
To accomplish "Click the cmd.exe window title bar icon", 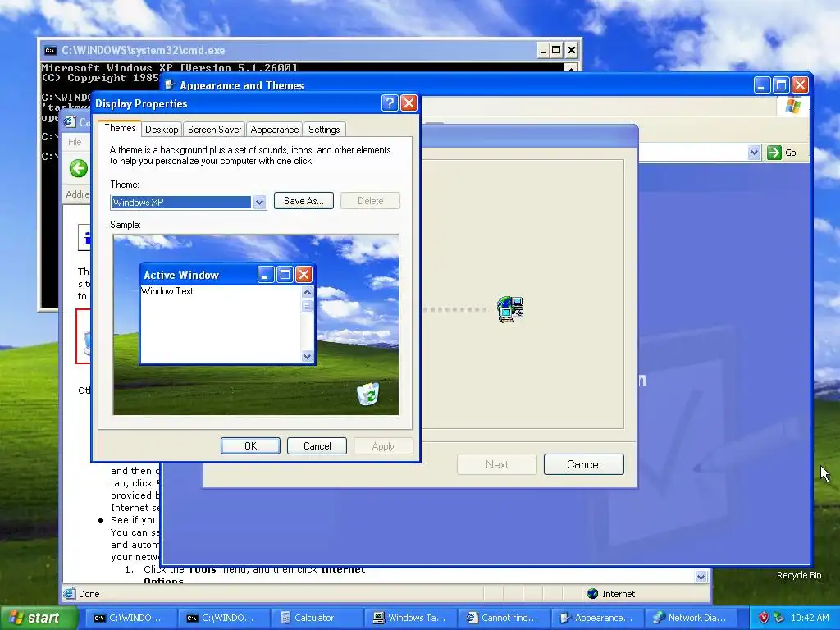I will pyautogui.click(x=50, y=50).
